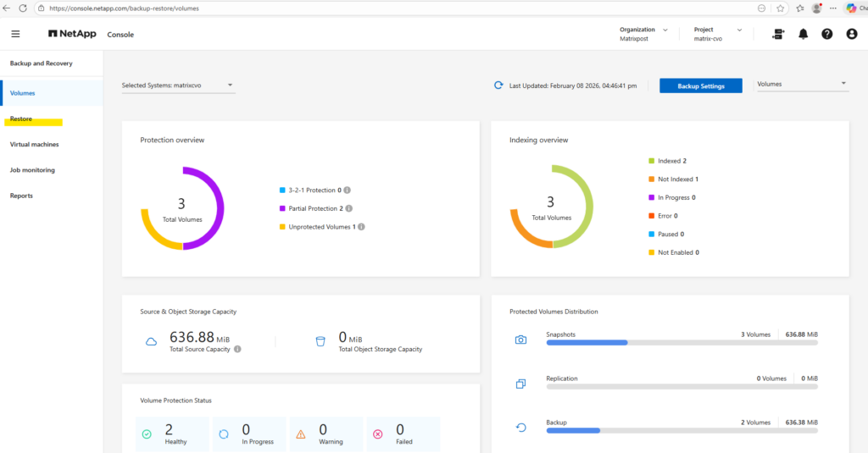The width and height of the screenshot is (868, 453).
Task: Click info icon beside Total Source Capacity
Action: pyautogui.click(x=237, y=349)
